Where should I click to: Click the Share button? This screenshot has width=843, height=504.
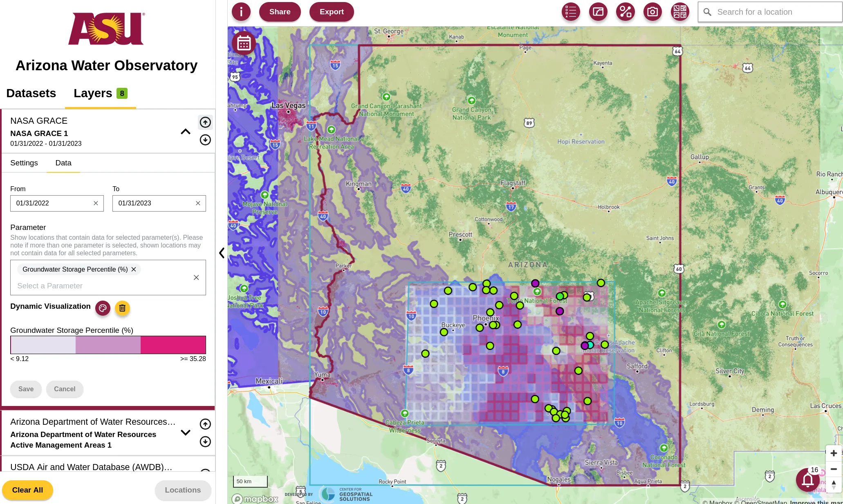(280, 12)
